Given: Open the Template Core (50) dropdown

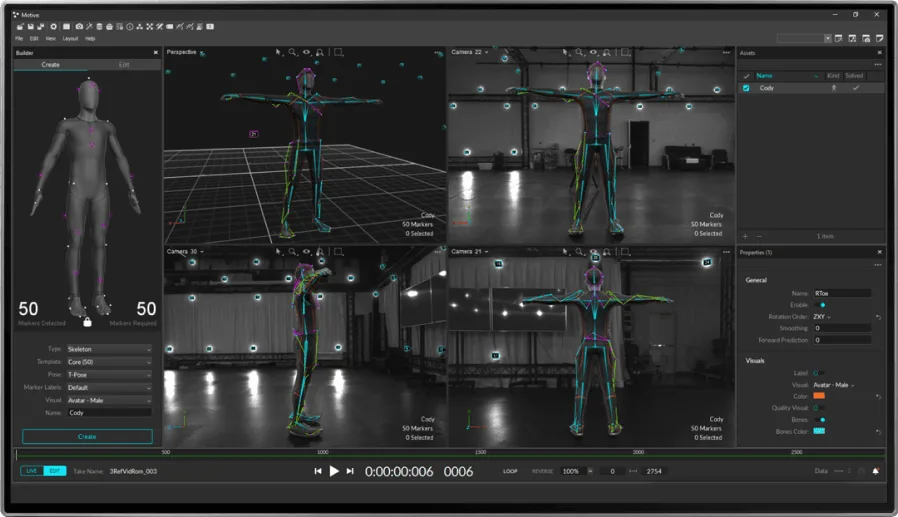Looking at the screenshot, I should point(109,362).
